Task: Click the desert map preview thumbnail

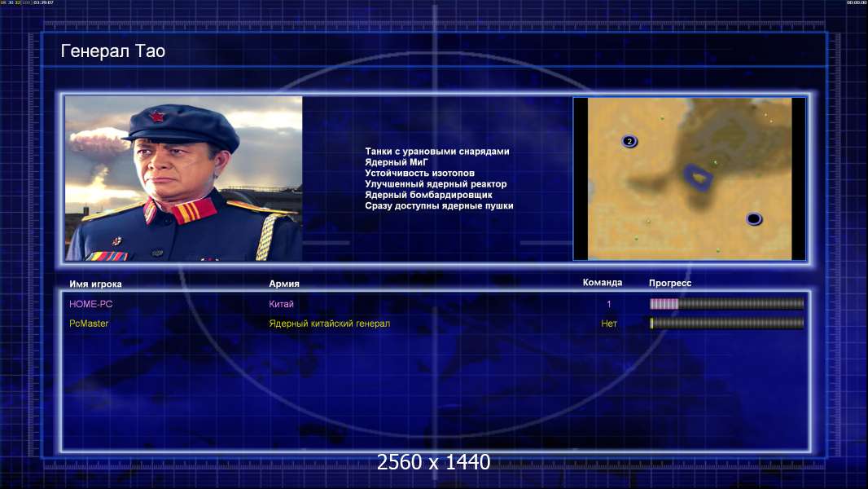Action: (689, 178)
